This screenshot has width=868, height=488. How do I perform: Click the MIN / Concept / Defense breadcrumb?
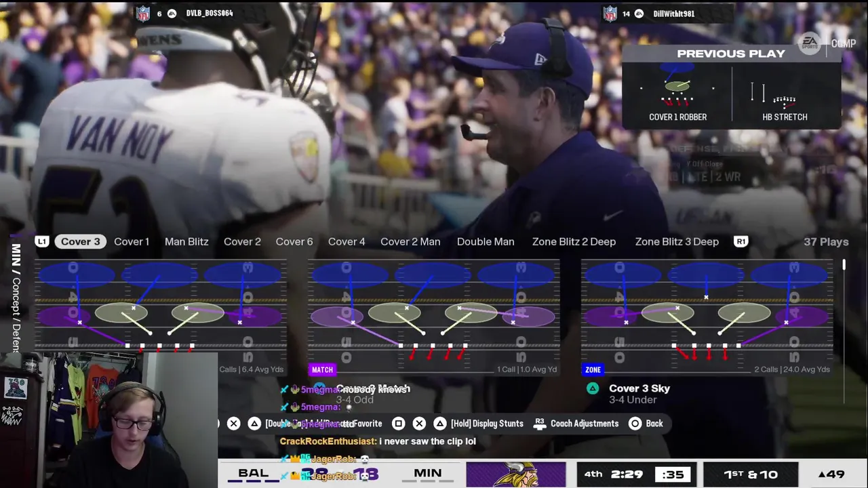click(x=16, y=297)
